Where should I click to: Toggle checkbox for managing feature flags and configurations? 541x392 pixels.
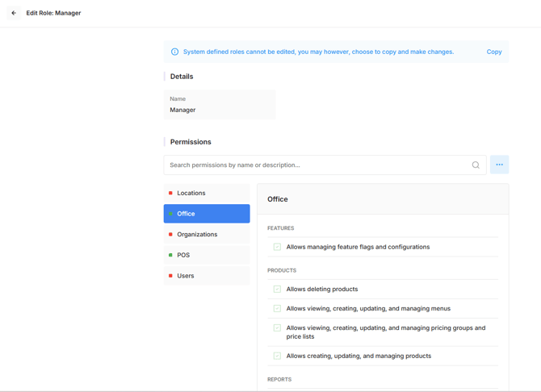click(277, 247)
